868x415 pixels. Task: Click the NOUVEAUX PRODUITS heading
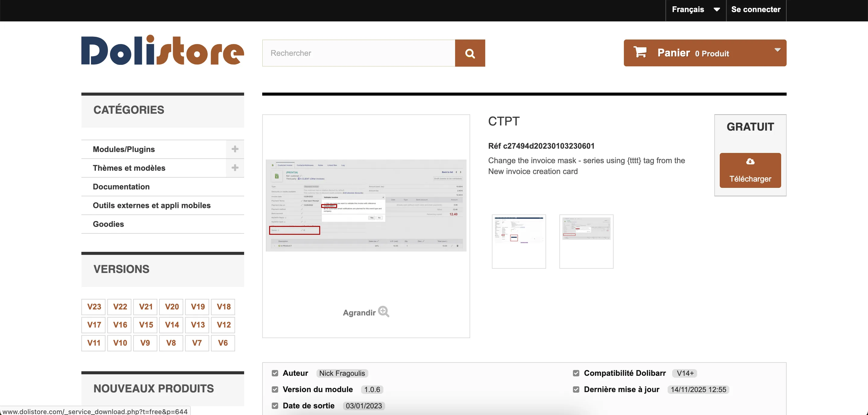point(153,388)
